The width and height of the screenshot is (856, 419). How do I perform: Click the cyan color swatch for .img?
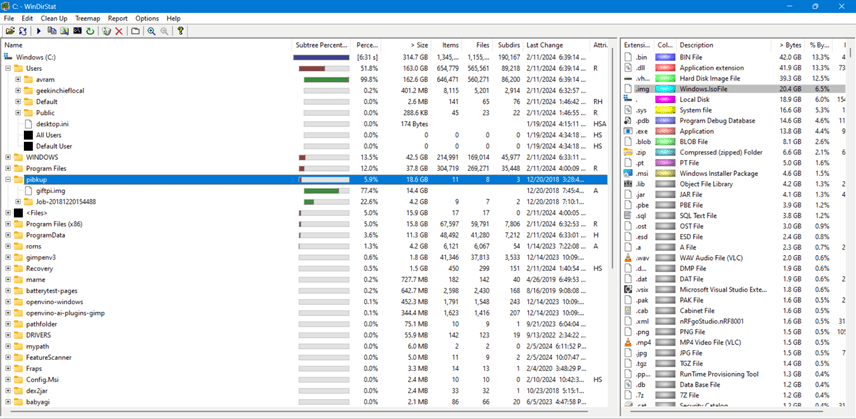click(665, 89)
